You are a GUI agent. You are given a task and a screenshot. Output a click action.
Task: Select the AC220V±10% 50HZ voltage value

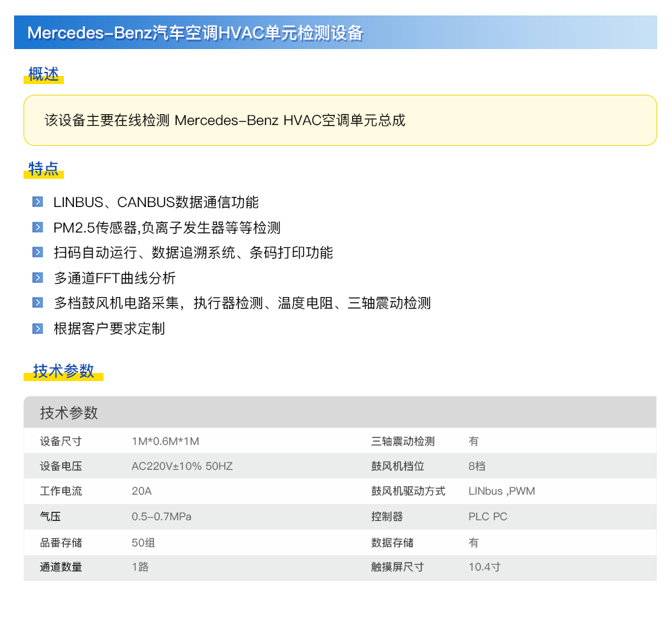click(182, 466)
